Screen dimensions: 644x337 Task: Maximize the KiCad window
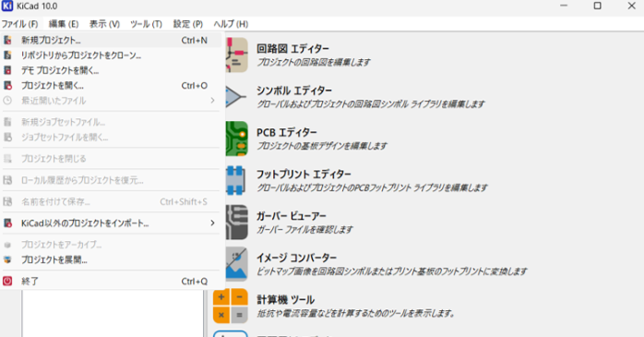coord(598,6)
